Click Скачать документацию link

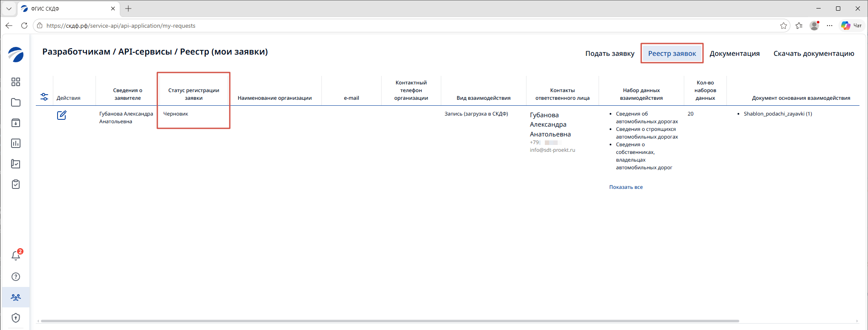click(x=814, y=53)
